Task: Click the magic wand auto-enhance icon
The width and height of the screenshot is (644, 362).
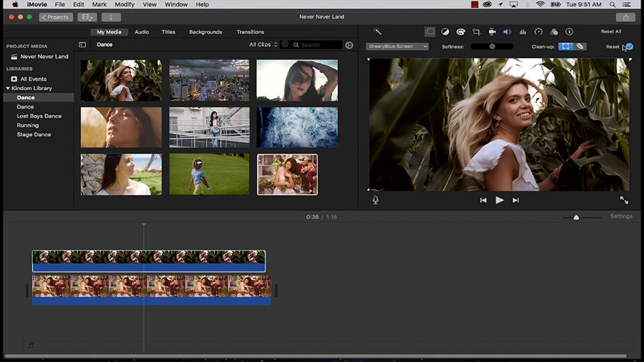Action: click(x=378, y=32)
